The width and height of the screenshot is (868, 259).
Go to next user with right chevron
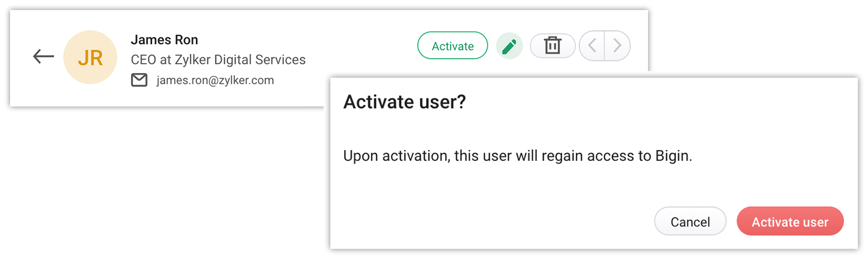[x=617, y=46]
